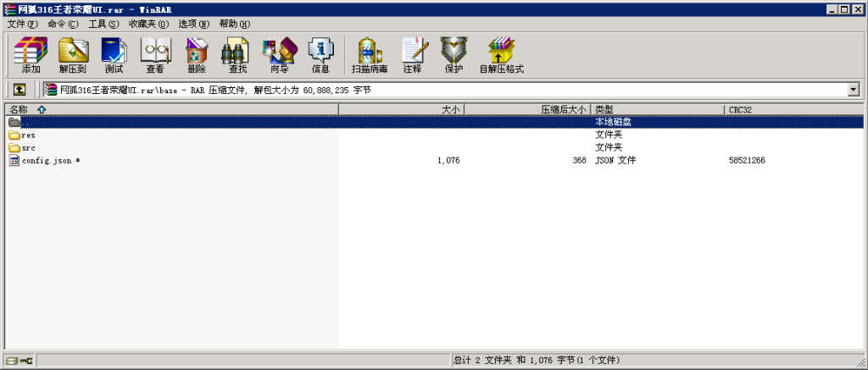Close the WinRAR window

click(x=857, y=9)
